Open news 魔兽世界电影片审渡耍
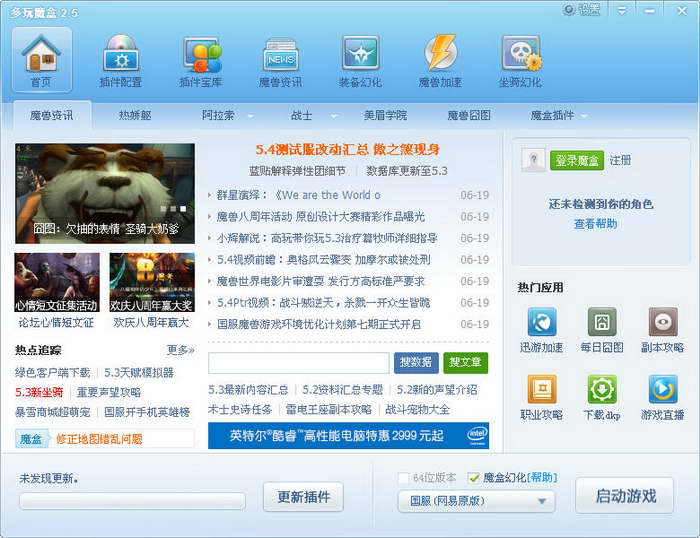The height and width of the screenshot is (538, 700). pos(321,281)
